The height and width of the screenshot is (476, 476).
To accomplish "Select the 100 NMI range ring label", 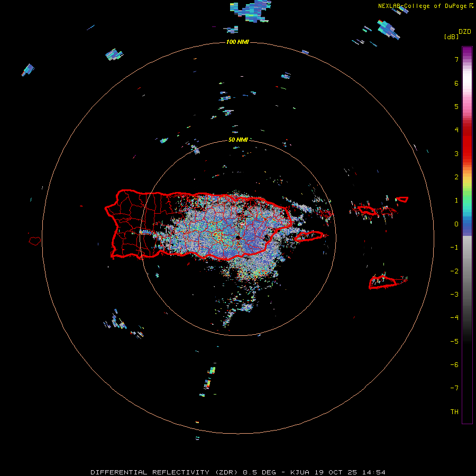I will click(x=237, y=42).
